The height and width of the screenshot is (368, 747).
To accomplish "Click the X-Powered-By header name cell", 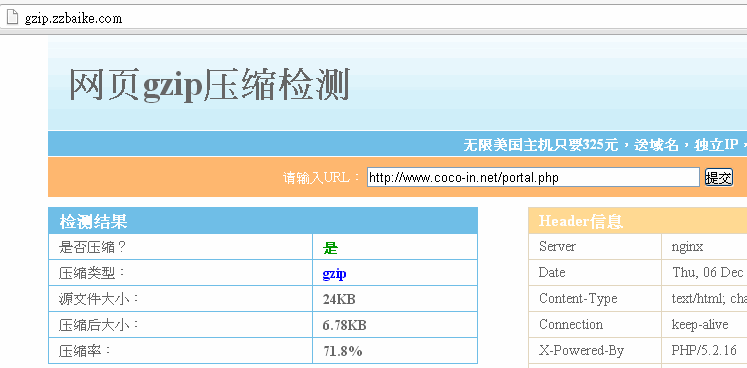I will tap(595, 351).
